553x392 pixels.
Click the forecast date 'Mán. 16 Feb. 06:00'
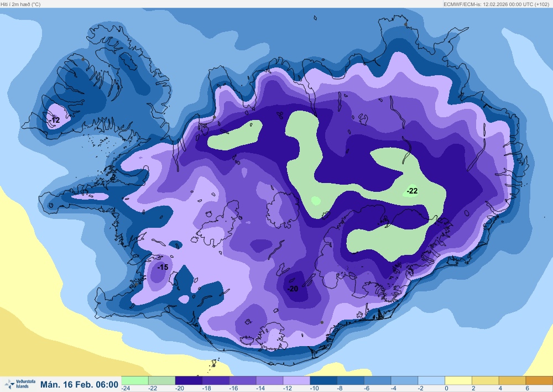(79, 384)
